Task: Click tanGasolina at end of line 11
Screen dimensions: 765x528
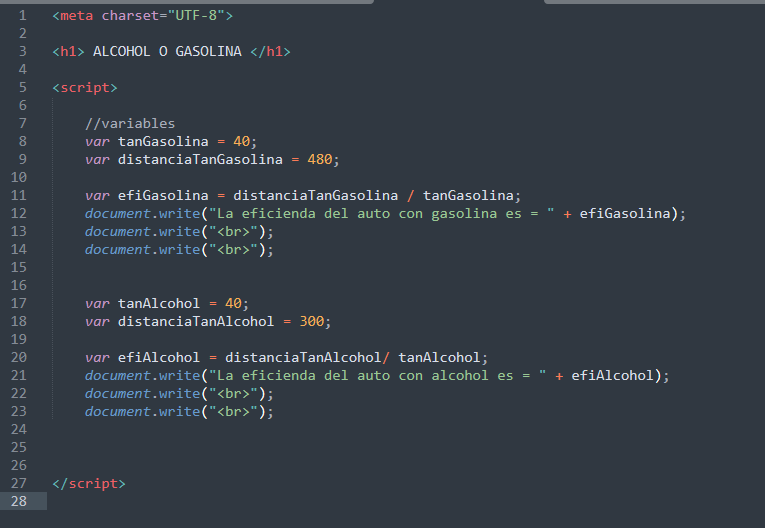Action: tap(468, 196)
